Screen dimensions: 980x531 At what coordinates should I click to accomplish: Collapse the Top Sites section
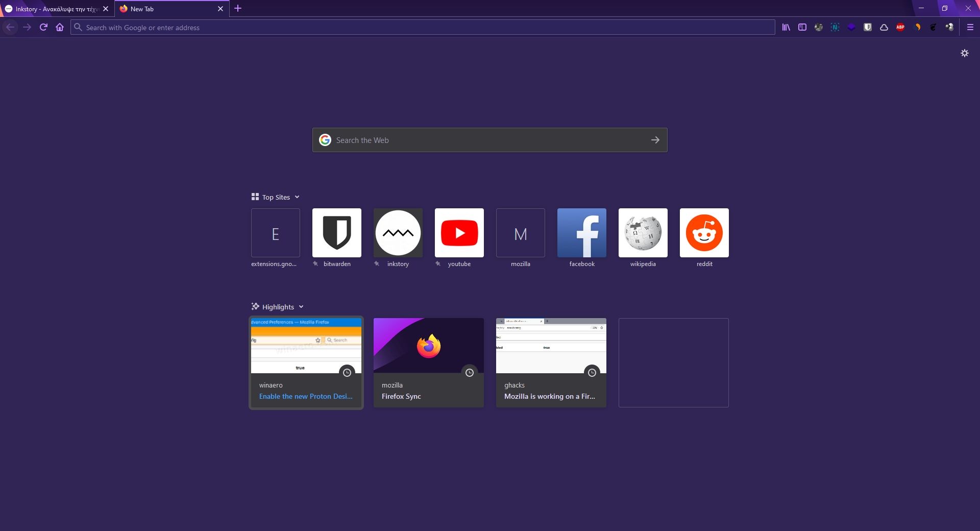[x=298, y=197]
